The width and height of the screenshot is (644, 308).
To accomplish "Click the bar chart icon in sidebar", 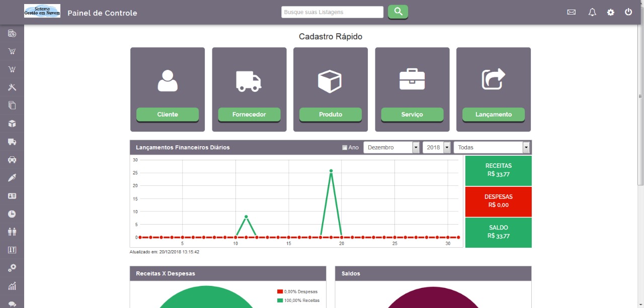I will coord(12,286).
